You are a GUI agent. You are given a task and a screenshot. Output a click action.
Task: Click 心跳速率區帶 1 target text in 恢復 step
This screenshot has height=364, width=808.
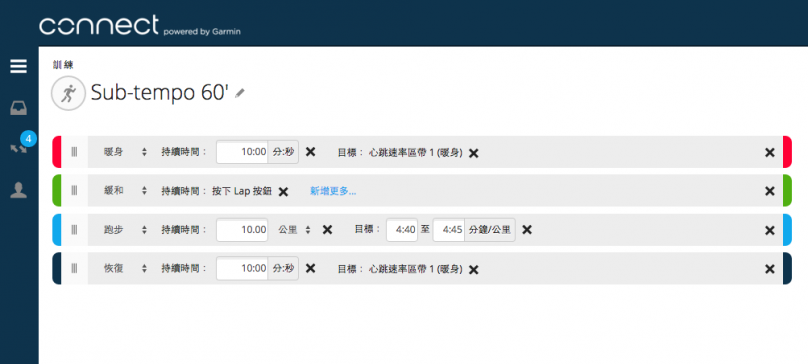(416, 269)
